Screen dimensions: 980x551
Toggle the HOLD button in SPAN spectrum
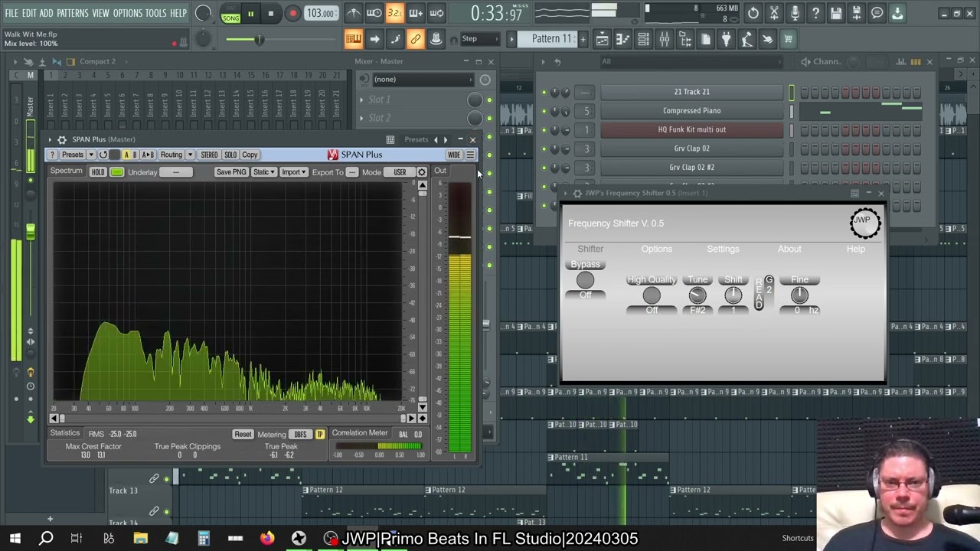[98, 172]
